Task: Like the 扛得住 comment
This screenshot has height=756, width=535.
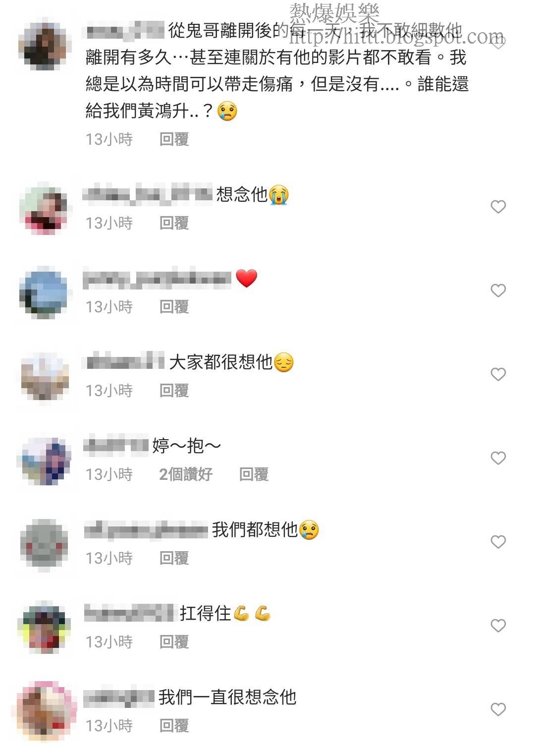Action: click(x=498, y=626)
